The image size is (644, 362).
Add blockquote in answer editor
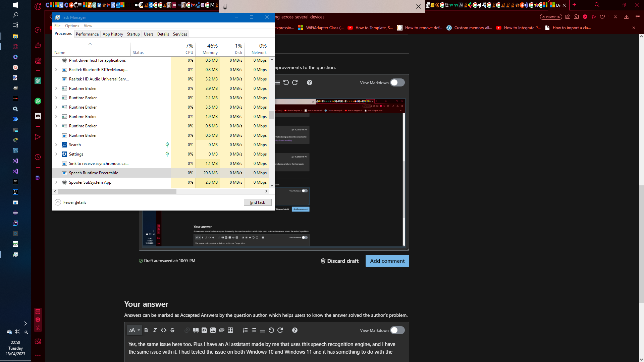(196, 330)
